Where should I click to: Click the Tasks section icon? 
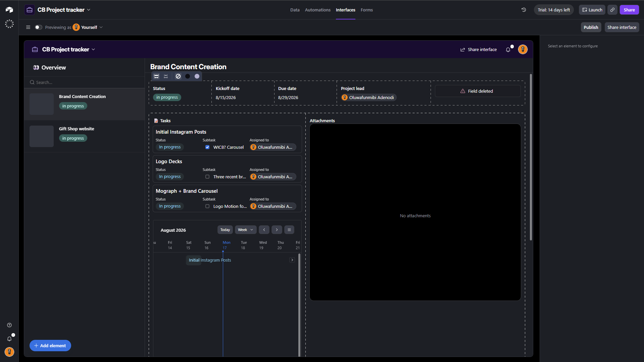[x=156, y=121]
